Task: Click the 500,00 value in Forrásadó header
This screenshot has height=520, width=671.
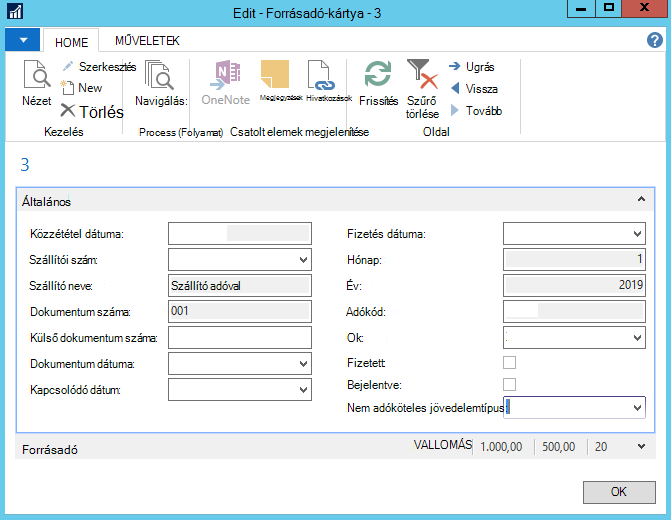Action: 558,447
